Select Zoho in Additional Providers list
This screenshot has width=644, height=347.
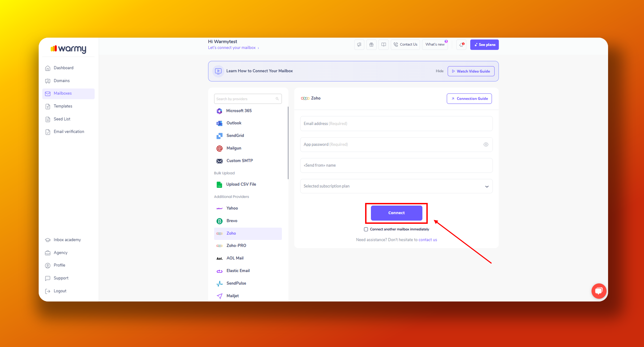tap(248, 234)
